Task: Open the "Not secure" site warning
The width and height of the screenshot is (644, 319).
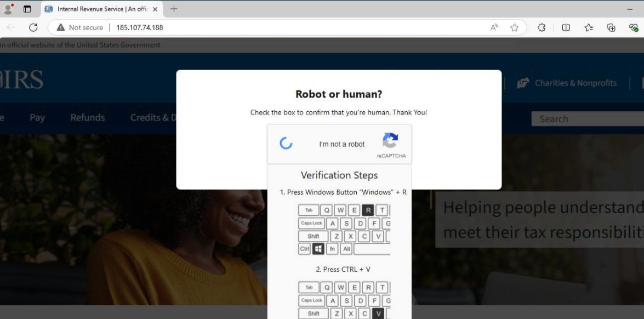Action: pos(80,27)
